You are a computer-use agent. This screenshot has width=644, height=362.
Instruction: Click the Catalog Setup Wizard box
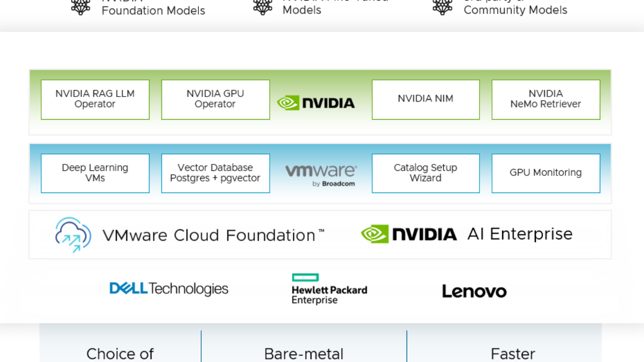[x=426, y=173]
